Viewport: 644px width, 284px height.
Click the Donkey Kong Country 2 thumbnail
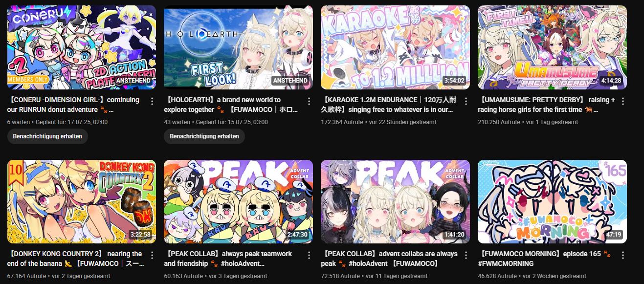[x=82, y=201]
